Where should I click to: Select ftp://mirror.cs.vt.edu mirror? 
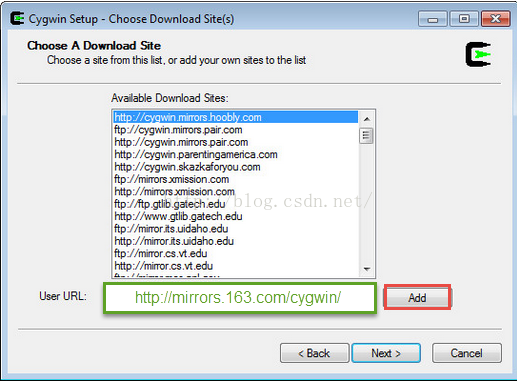(236, 253)
